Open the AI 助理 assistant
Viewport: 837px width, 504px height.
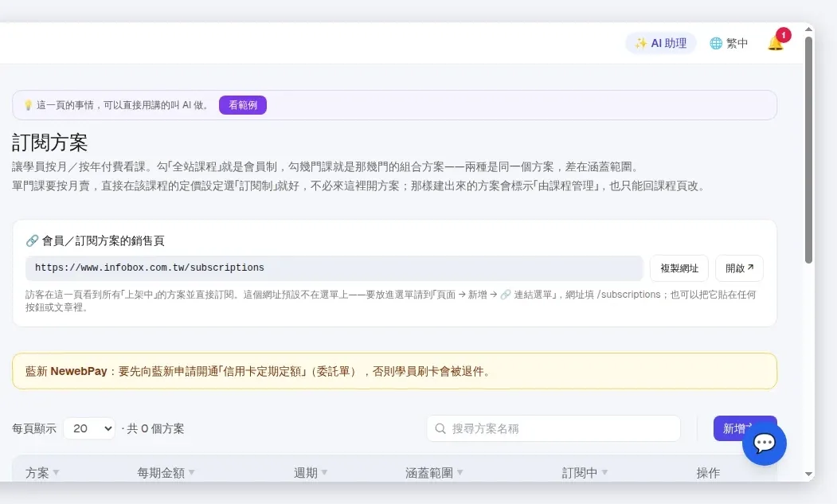pos(661,43)
